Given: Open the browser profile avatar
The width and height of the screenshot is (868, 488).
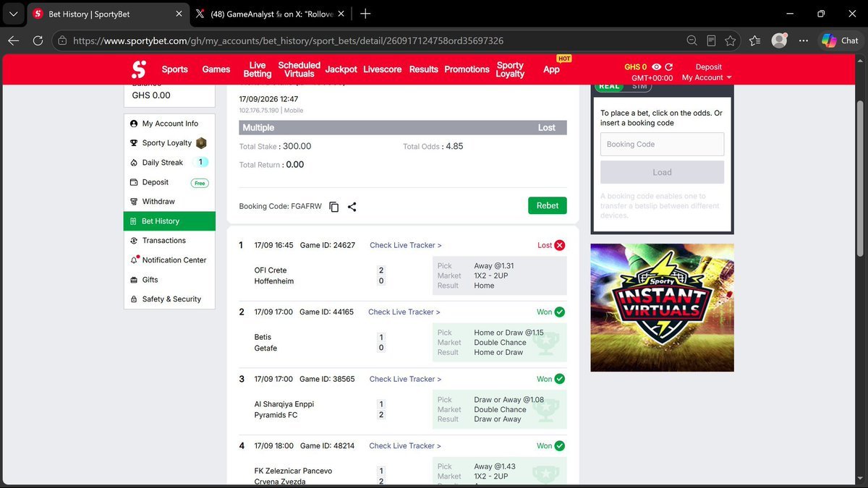Looking at the screenshot, I should (779, 40).
